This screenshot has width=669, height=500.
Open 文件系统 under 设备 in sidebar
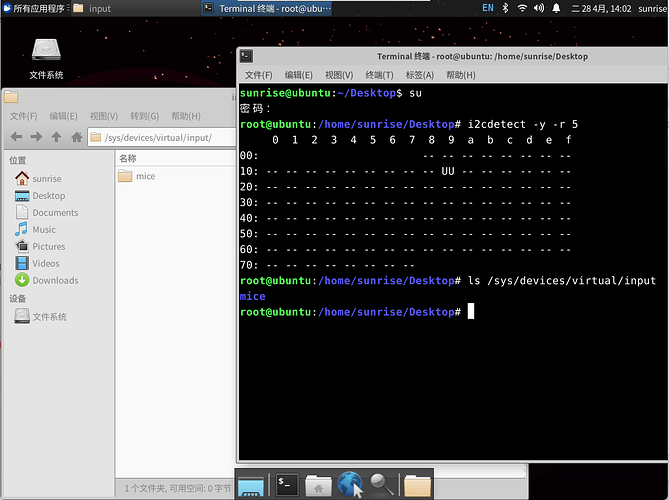tap(41, 317)
